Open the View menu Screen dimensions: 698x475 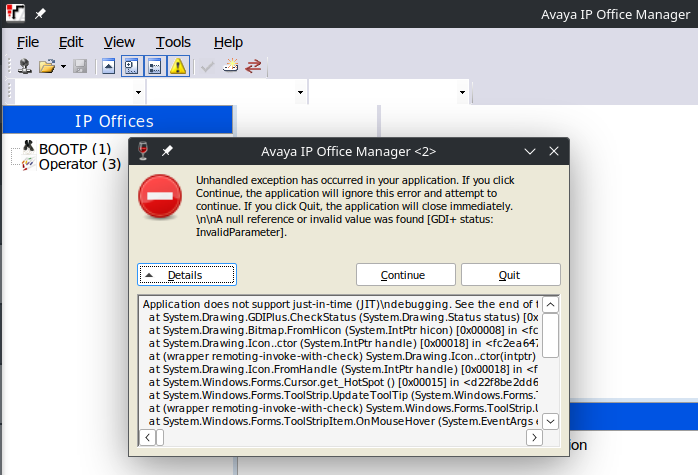point(119,42)
